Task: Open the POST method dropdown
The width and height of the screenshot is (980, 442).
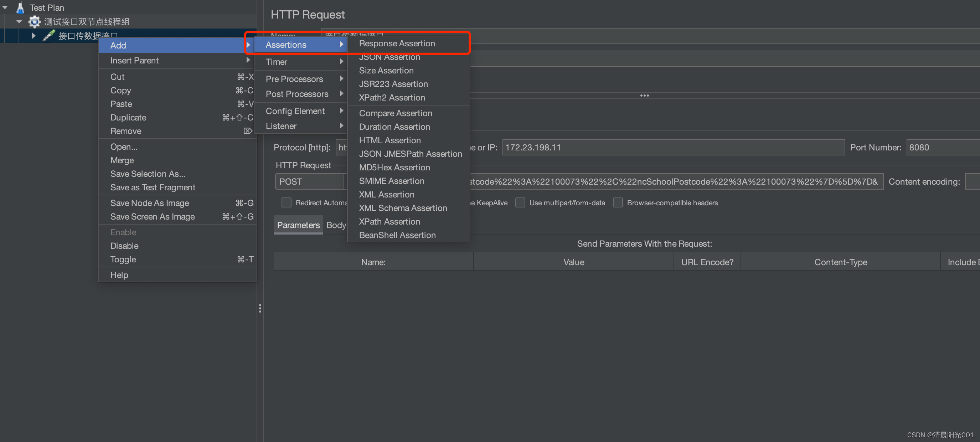Action: tap(309, 181)
